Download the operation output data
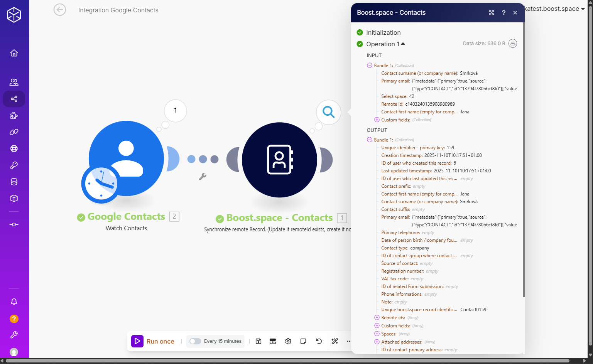 (x=513, y=44)
